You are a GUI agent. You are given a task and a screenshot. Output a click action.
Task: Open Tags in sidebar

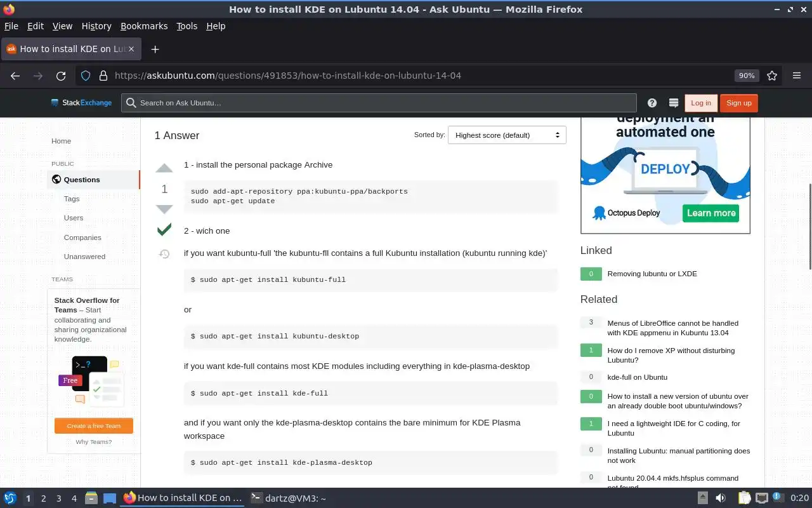72,199
